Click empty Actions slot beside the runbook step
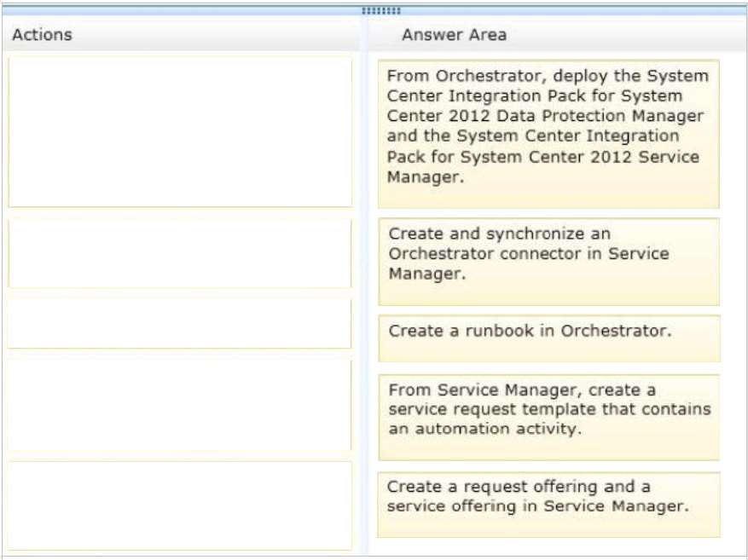The height and width of the screenshot is (560, 748). point(179,324)
